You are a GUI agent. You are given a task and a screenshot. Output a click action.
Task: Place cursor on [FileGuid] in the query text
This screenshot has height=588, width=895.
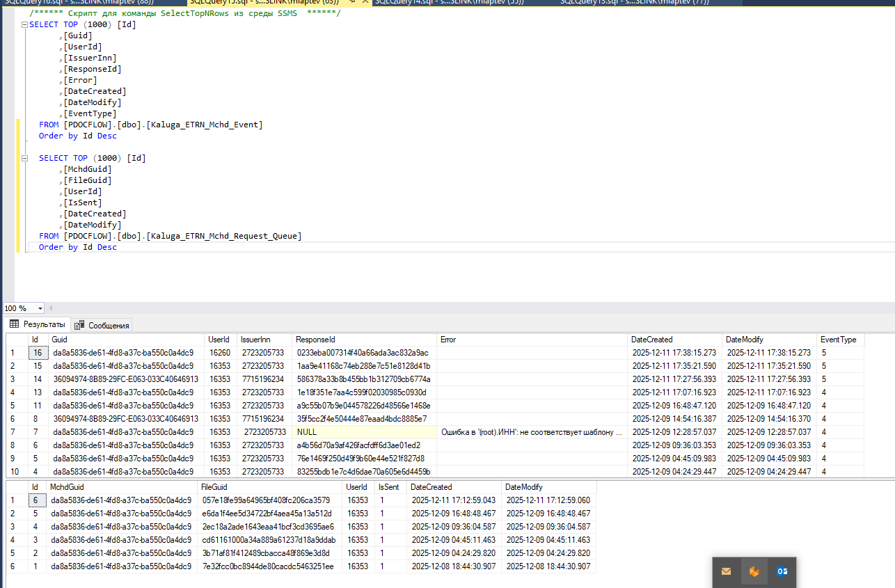pyautogui.click(x=88, y=180)
